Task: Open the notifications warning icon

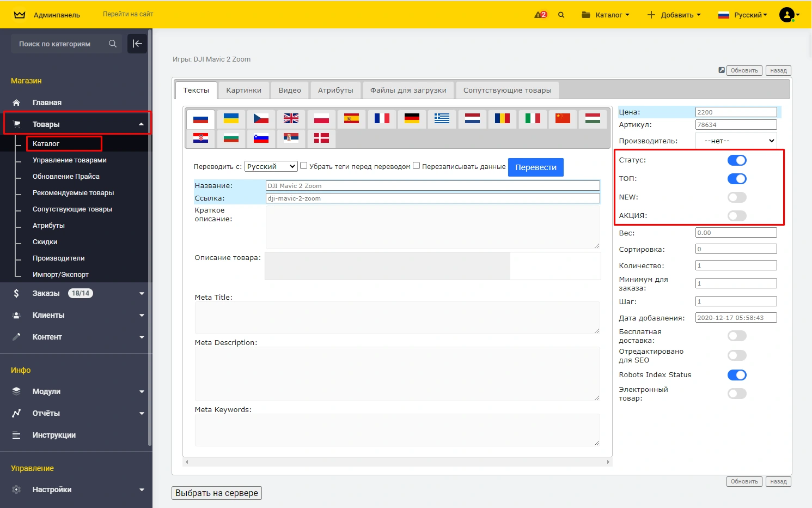Action: pos(540,15)
